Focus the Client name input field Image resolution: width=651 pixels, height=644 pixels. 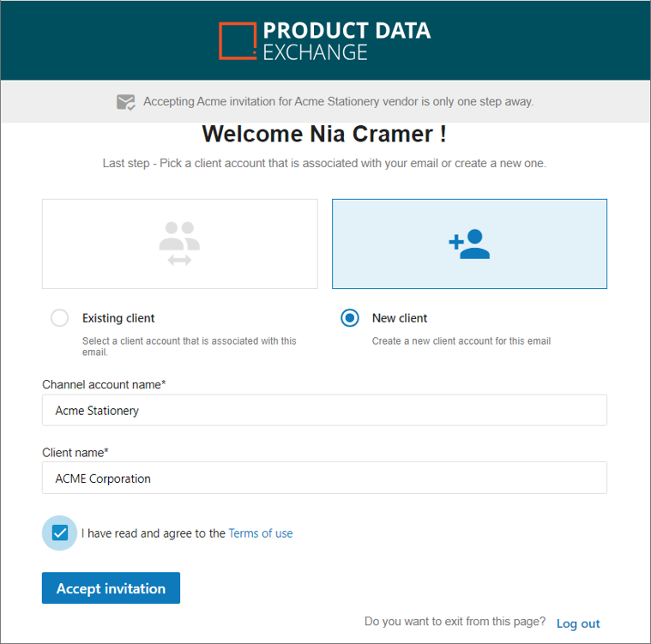324,478
